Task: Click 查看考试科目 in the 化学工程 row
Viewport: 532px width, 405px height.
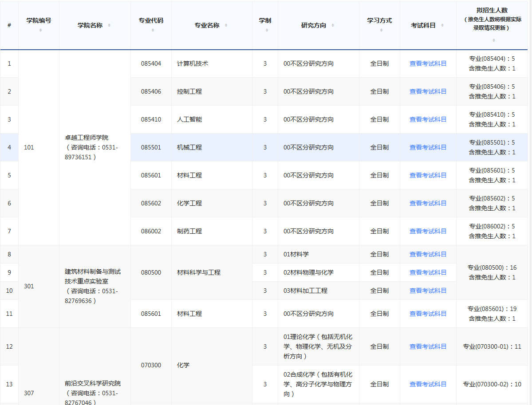Action: click(428, 203)
